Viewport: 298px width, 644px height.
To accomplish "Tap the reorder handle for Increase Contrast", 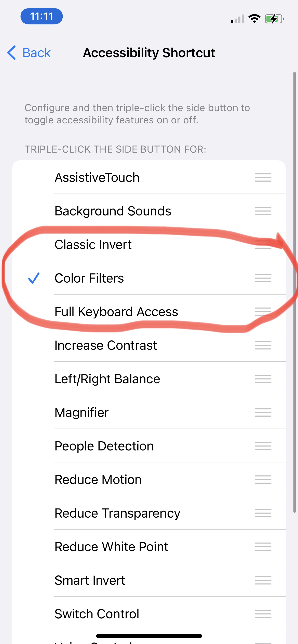I will [263, 345].
